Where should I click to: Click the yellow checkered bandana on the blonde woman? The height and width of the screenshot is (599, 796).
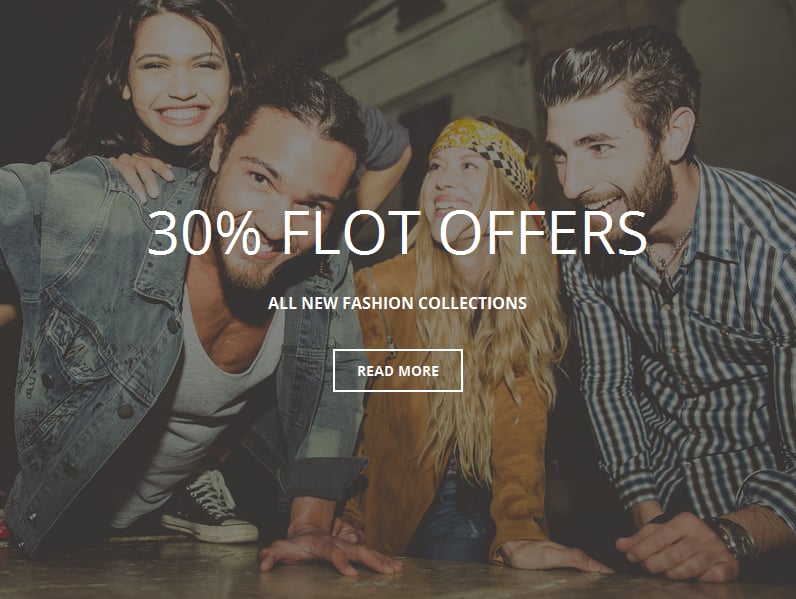[x=485, y=151]
